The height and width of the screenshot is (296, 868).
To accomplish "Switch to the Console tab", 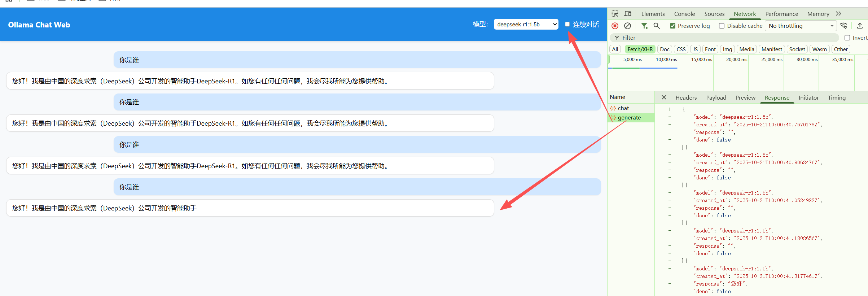I will click(x=684, y=14).
